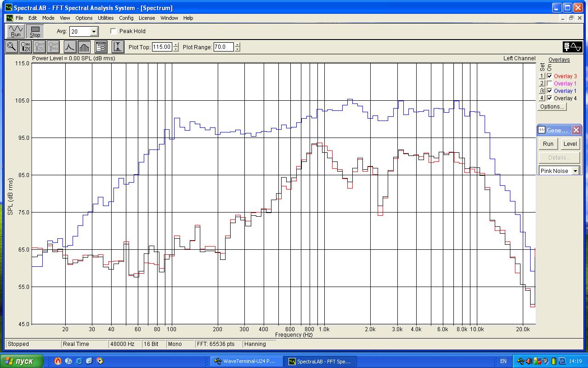This screenshot has height=368, width=588.
Task: Open the View menu
Action: point(65,18)
